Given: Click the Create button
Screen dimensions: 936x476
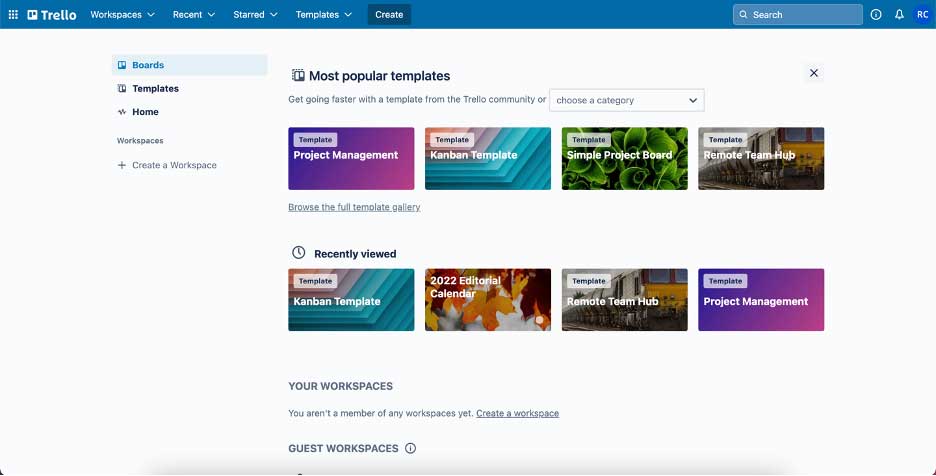Looking at the screenshot, I should tap(389, 14).
